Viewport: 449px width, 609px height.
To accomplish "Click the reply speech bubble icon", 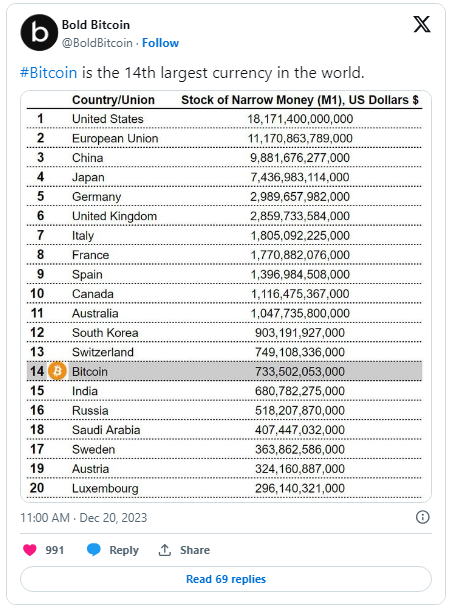I will [94, 550].
